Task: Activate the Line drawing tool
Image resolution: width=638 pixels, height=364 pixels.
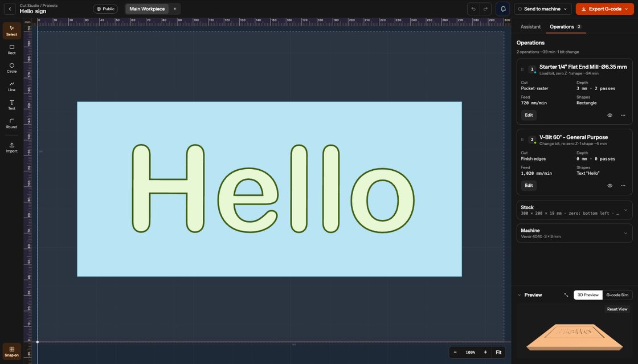Action: click(12, 86)
